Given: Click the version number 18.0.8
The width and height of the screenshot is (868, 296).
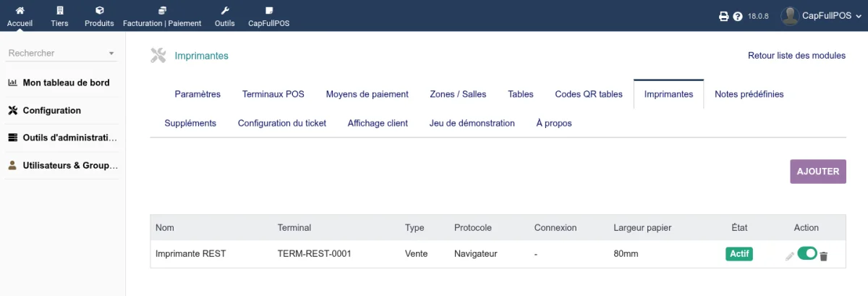Looking at the screenshot, I should 758,16.
